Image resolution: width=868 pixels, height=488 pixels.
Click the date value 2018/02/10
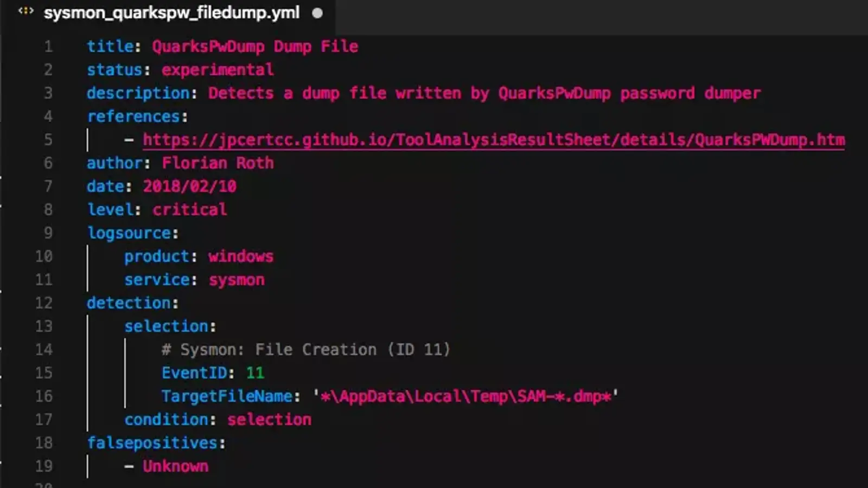click(189, 187)
